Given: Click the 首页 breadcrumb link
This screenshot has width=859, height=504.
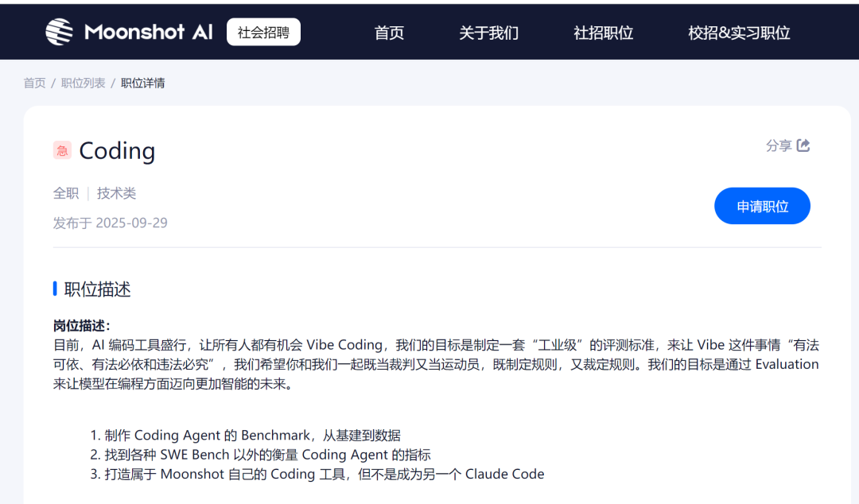Looking at the screenshot, I should [34, 83].
